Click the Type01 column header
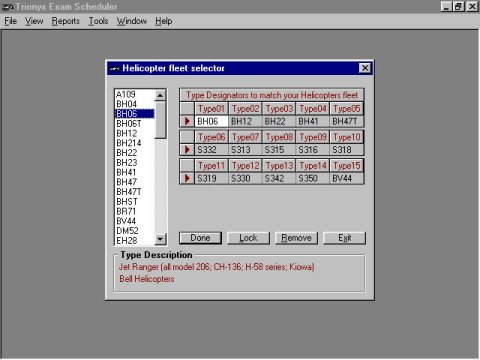Screen dimensions: 480x360 pyautogui.click(x=212, y=109)
